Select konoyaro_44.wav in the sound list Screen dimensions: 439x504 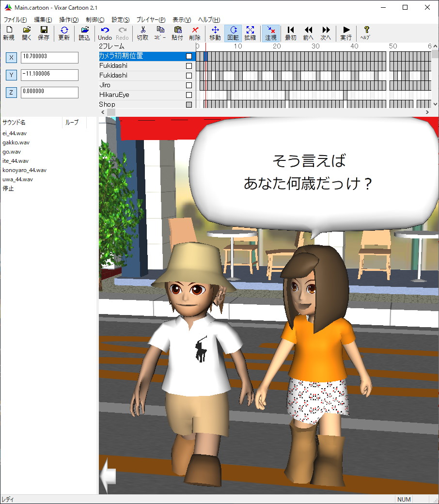[24, 170]
